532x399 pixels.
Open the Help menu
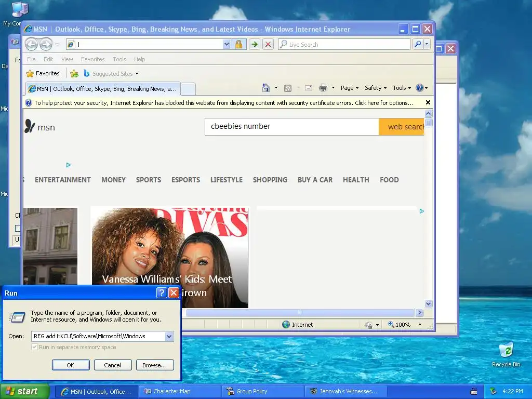click(x=139, y=59)
